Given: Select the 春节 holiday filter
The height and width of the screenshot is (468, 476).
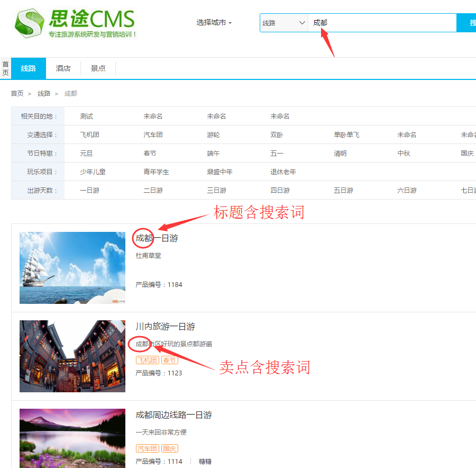Looking at the screenshot, I should (150, 154).
